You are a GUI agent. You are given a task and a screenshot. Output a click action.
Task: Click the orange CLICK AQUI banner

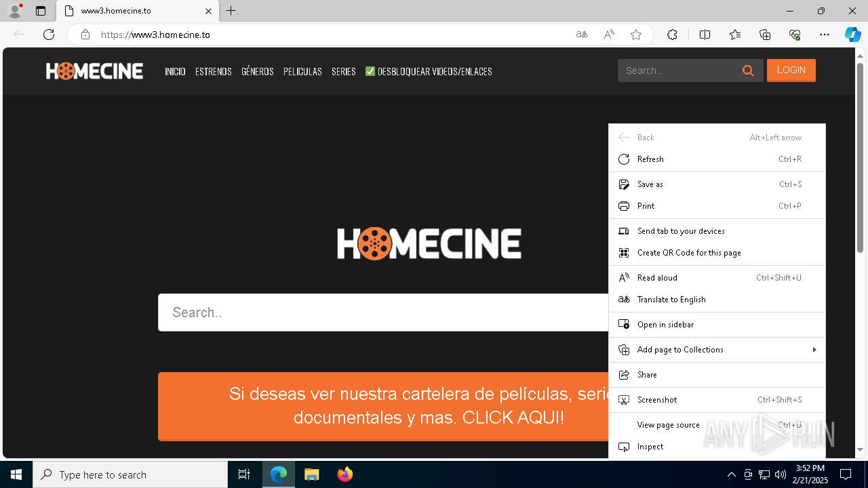[x=383, y=406]
